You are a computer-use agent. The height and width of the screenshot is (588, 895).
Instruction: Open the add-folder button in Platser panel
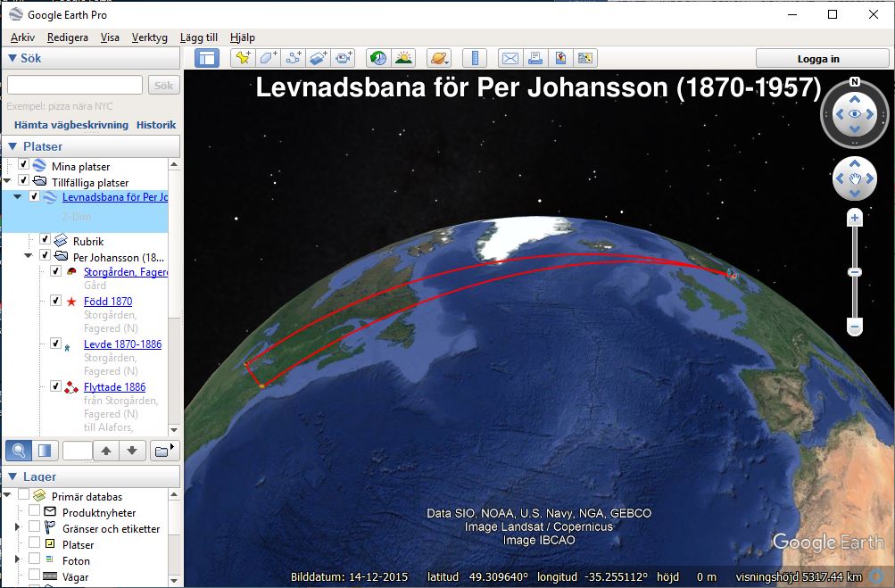pos(164,451)
